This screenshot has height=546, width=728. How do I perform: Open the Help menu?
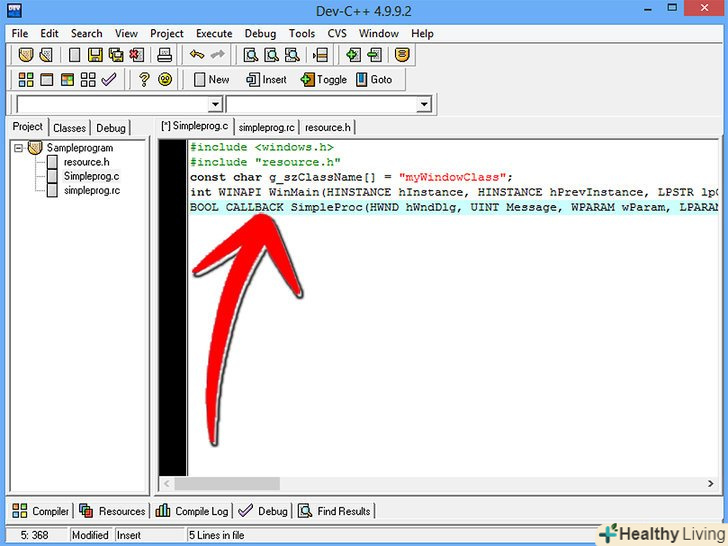click(x=422, y=33)
